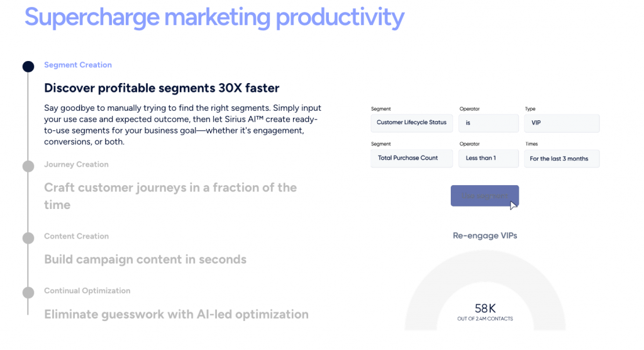Click the 58K contacts gauge

pos(485,310)
